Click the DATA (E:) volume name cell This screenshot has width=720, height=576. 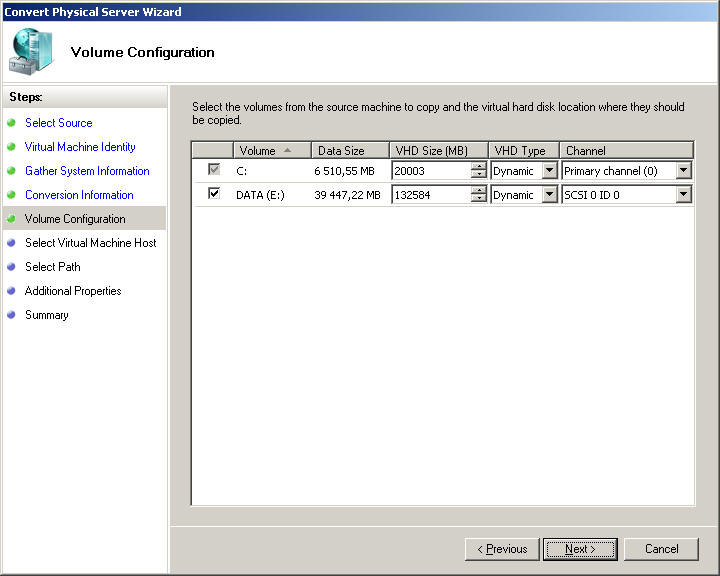(260, 195)
